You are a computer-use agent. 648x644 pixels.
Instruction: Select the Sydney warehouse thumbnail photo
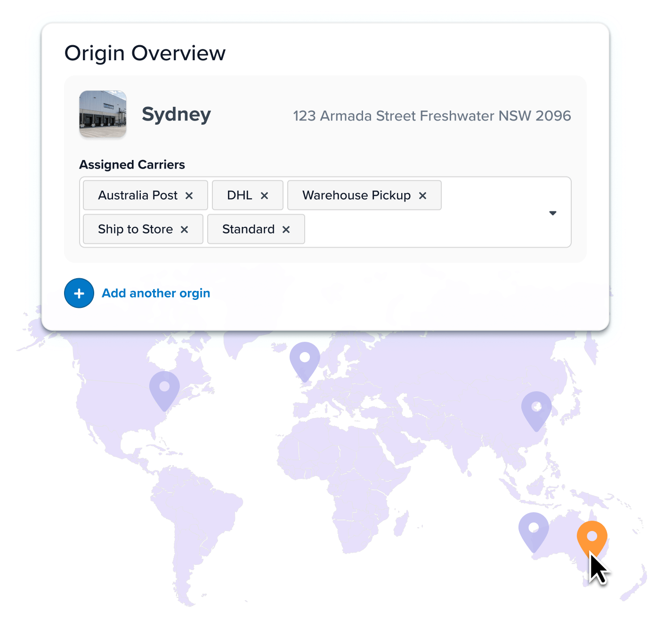103,114
